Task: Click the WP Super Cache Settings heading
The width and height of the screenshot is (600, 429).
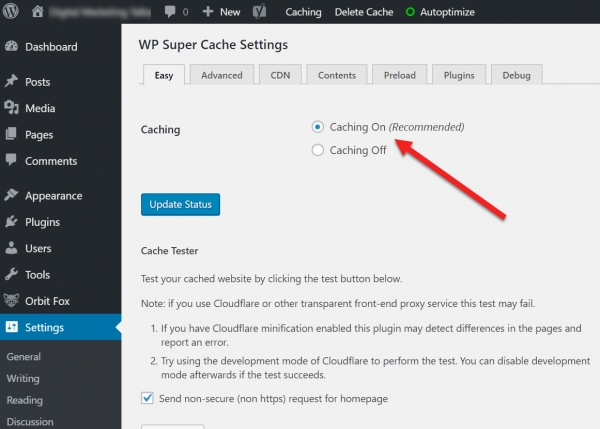Action: (x=213, y=44)
